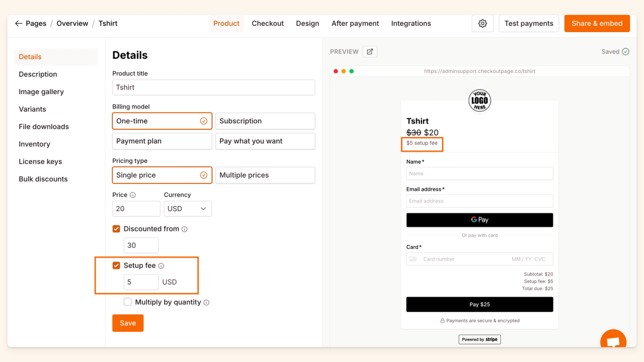Click the '$5 setup fee' text in preview

click(422, 143)
